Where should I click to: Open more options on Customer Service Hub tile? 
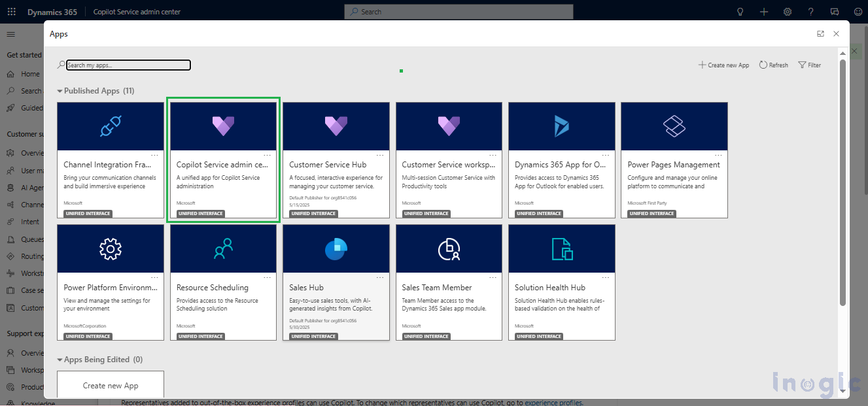[380, 156]
